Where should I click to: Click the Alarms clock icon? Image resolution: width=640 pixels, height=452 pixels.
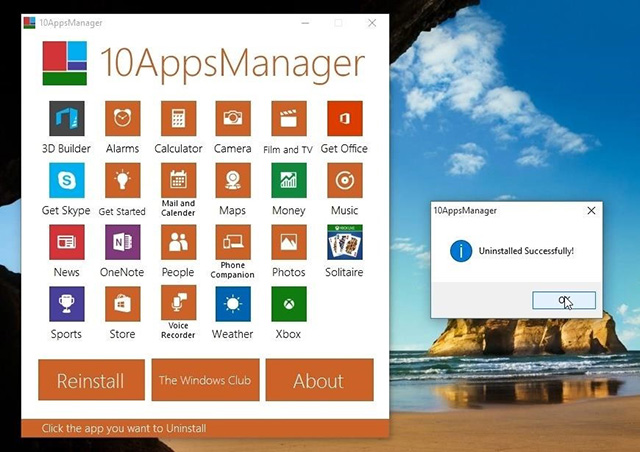pos(122,118)
